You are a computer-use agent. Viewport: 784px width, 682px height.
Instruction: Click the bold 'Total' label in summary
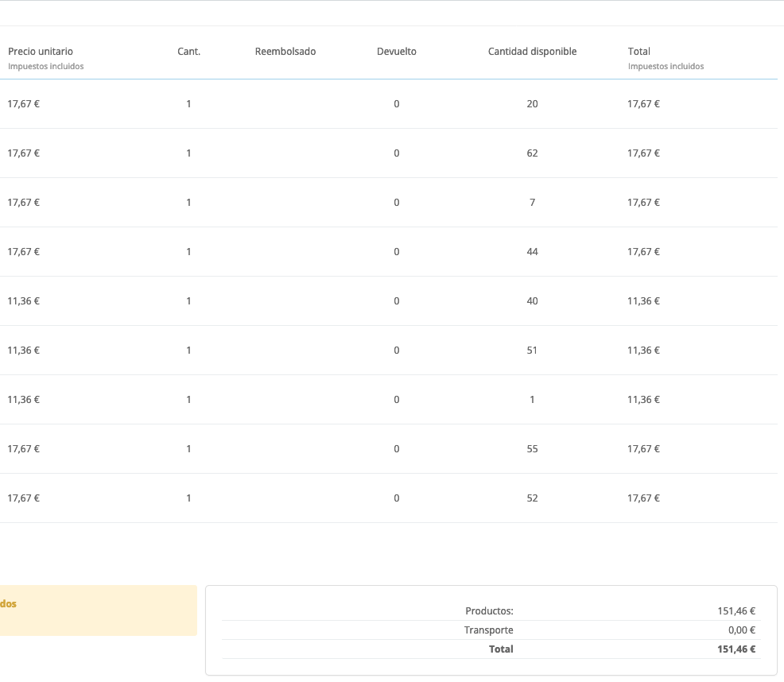(501, 649)
